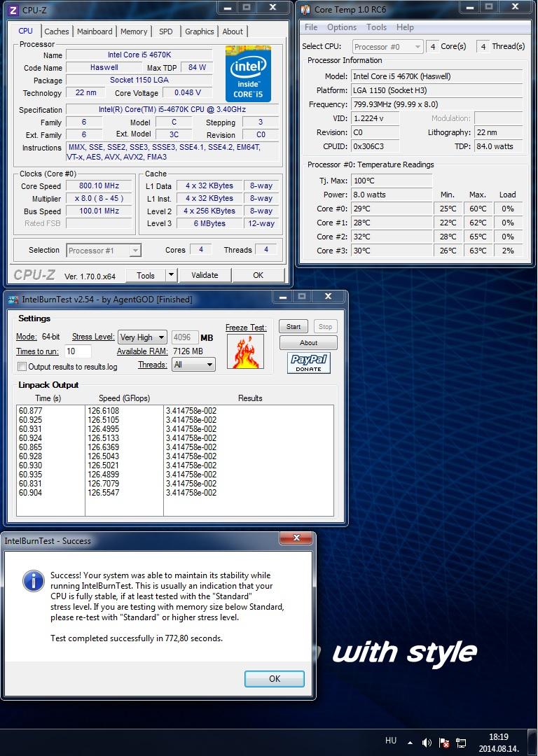Enable Output results to results.log checkbox
This screenshot has width=538, height=756.
[22, 366]
